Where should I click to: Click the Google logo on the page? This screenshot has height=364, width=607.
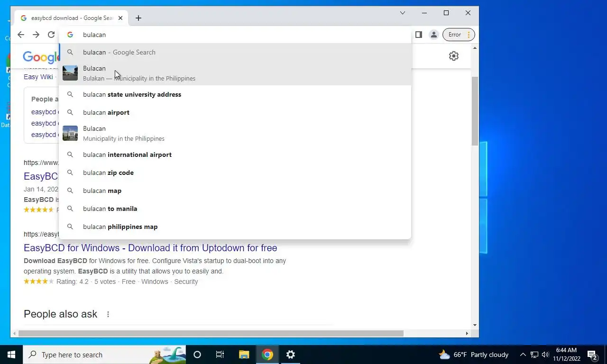click(41, 57)
